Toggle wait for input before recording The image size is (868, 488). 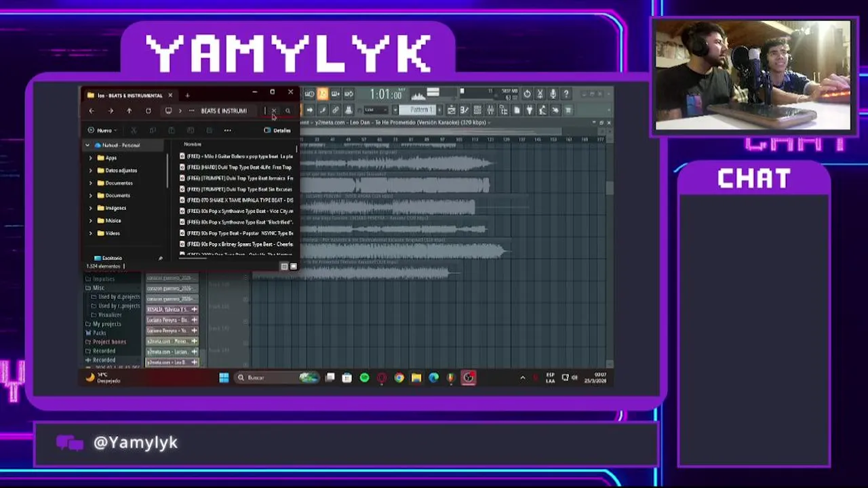[x=311, y=94]
